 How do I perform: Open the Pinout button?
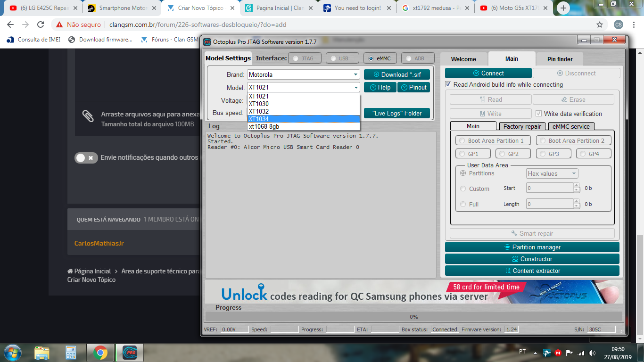point(413,87)
